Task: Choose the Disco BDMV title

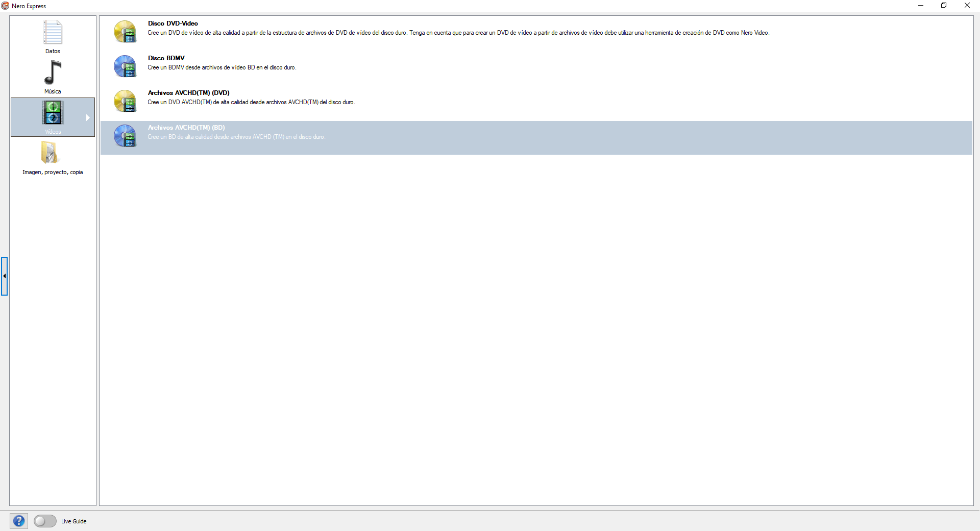Action: 166,58
